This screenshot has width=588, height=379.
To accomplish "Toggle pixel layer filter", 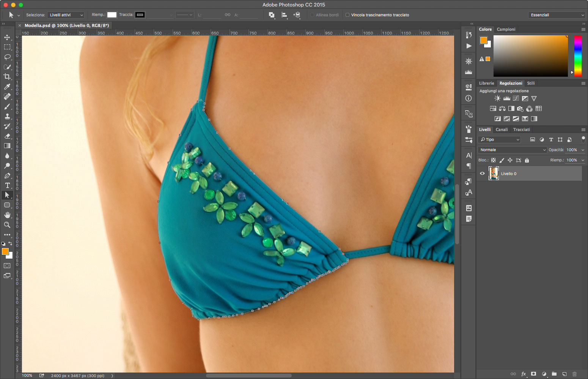I will click(x=533, y=139).
